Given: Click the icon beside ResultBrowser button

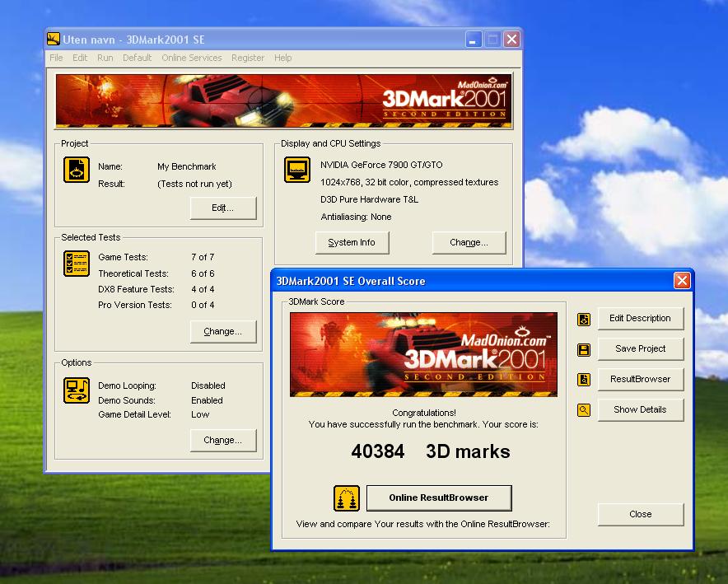Looking at the screenshot, I should [x=584, y=380].
